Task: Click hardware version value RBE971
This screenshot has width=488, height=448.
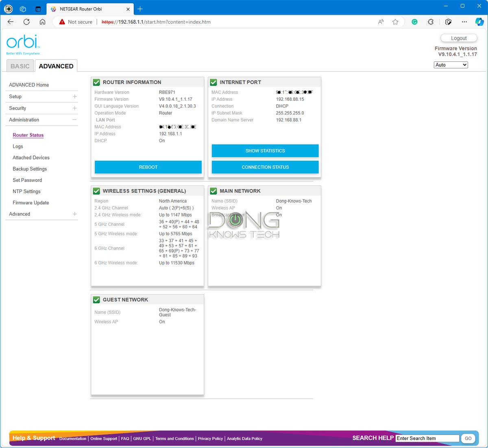Action: (167, 92)
